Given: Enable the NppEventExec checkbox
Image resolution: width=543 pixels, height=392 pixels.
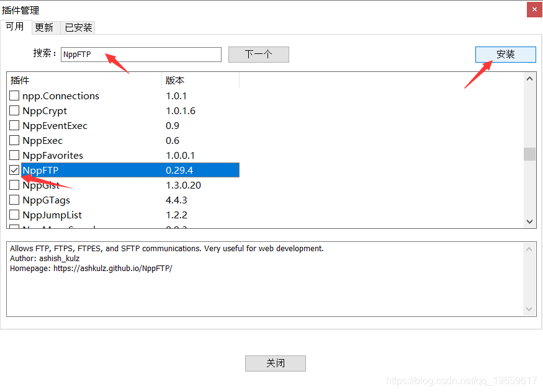Looking at the screenshot, I should (14, 125).
